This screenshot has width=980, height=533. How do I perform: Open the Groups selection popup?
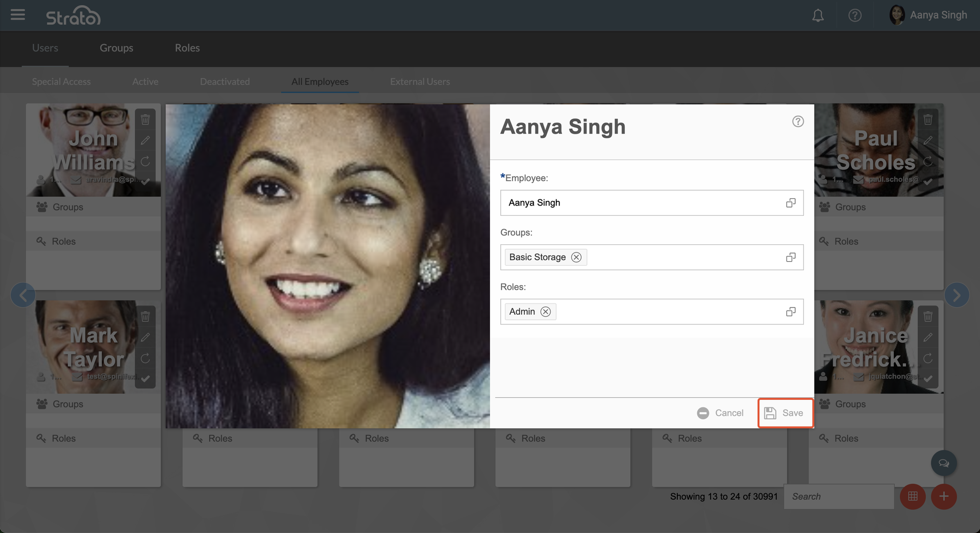pos(791,258)
